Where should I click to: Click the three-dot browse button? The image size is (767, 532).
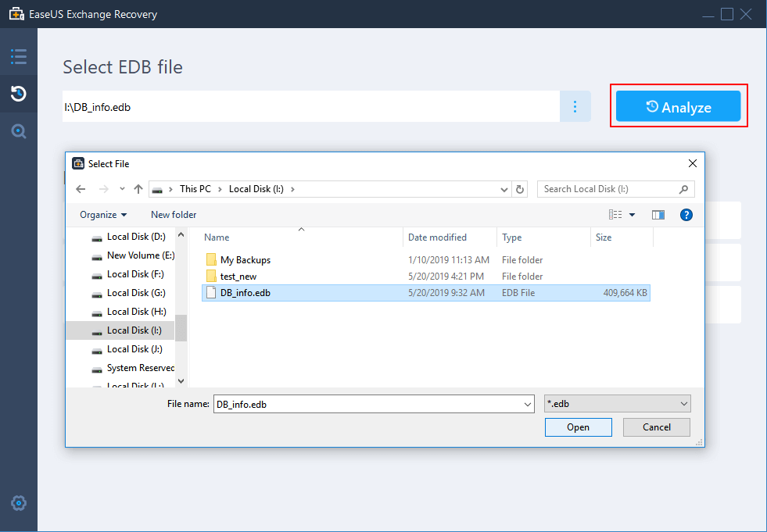tap(575, 107)
